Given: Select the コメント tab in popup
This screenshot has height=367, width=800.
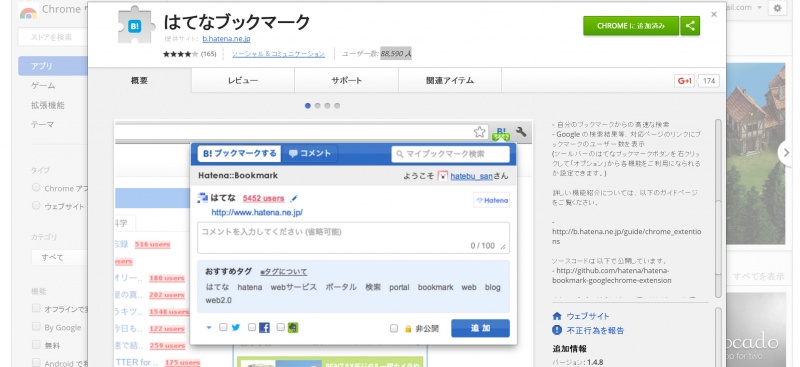Looking at the screenshot, I should point(310,153).
